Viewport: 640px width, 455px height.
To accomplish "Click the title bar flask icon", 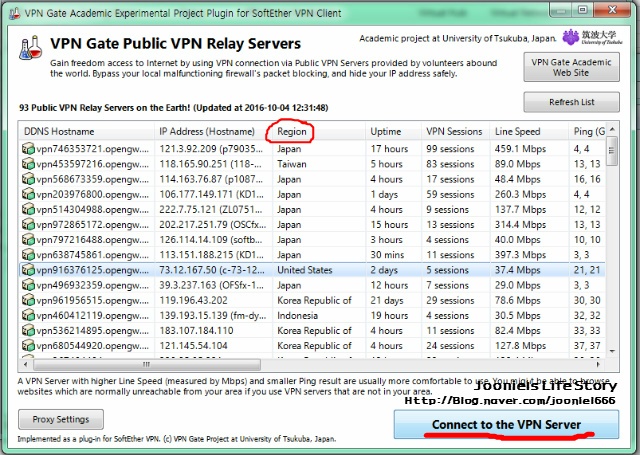I will (x=14, y=13).
